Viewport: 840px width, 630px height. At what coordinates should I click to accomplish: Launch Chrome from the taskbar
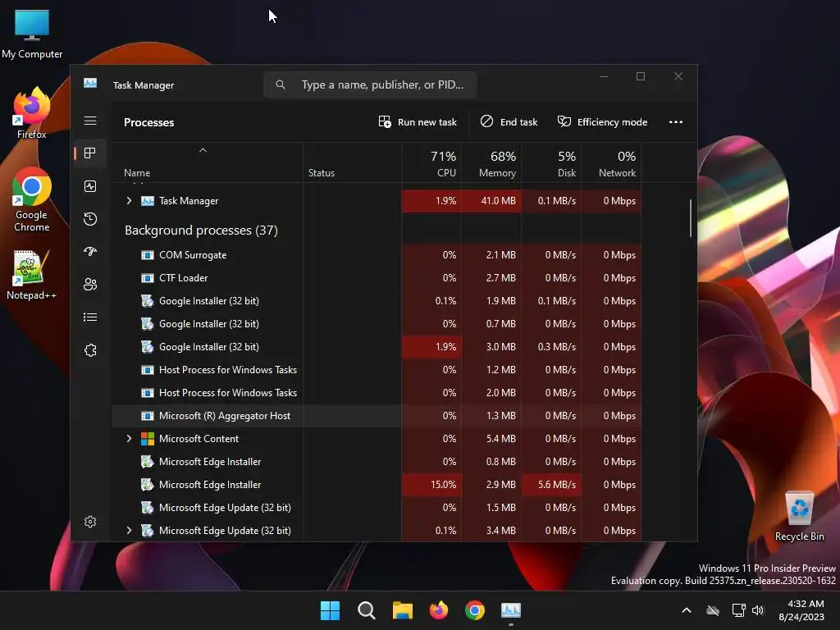point(475,610)
